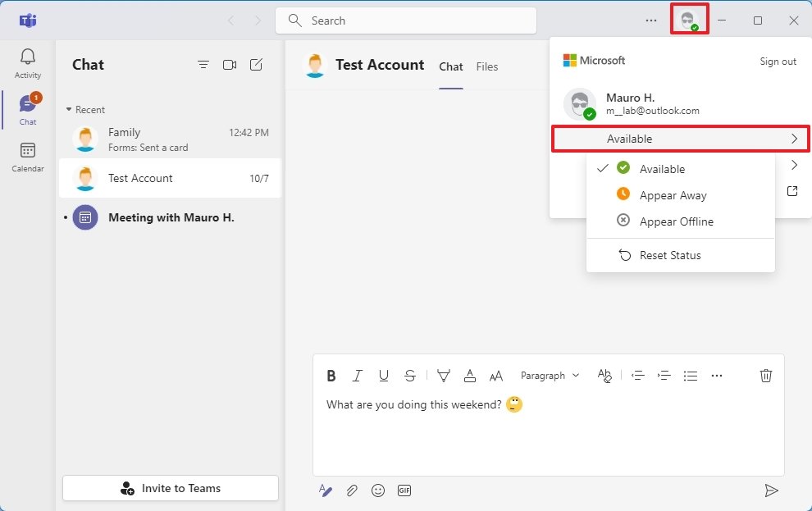Screen dimensions: 812x511
Task: Expand the submenu chevron below Available row
Action: (794, 165)
